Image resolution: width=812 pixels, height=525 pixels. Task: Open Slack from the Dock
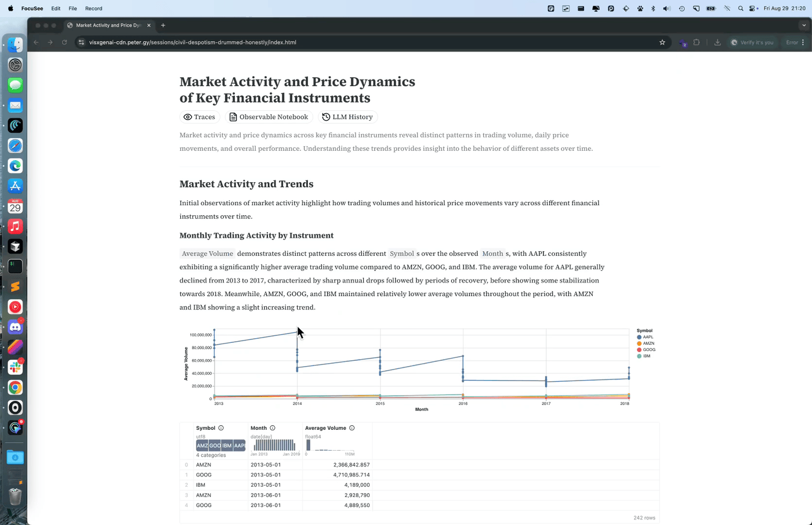16,367
